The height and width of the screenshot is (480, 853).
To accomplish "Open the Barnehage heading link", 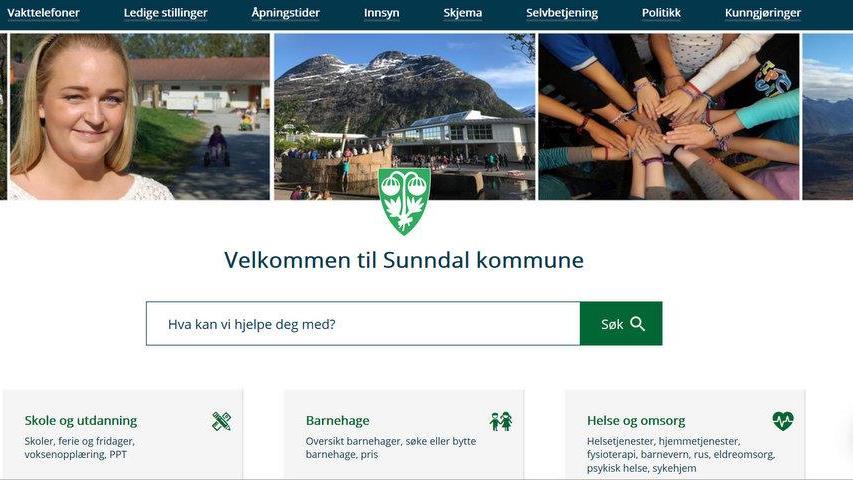I will (337, 421).
